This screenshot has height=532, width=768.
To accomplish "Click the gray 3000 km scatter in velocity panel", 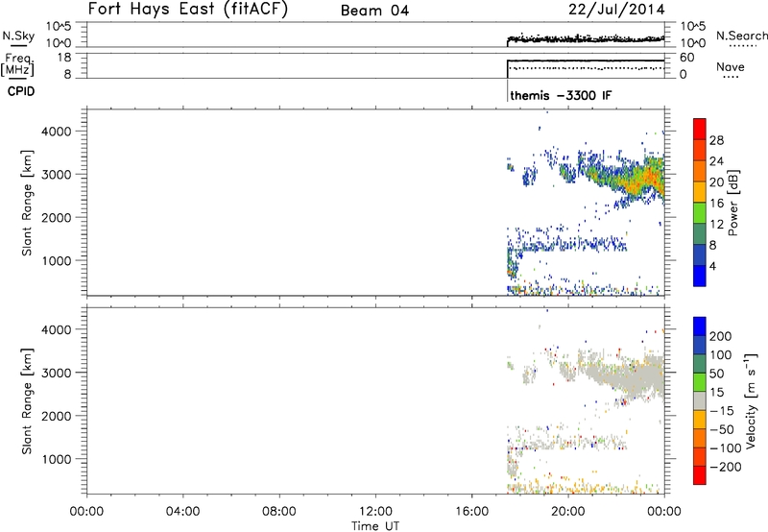I will point(627,376).
